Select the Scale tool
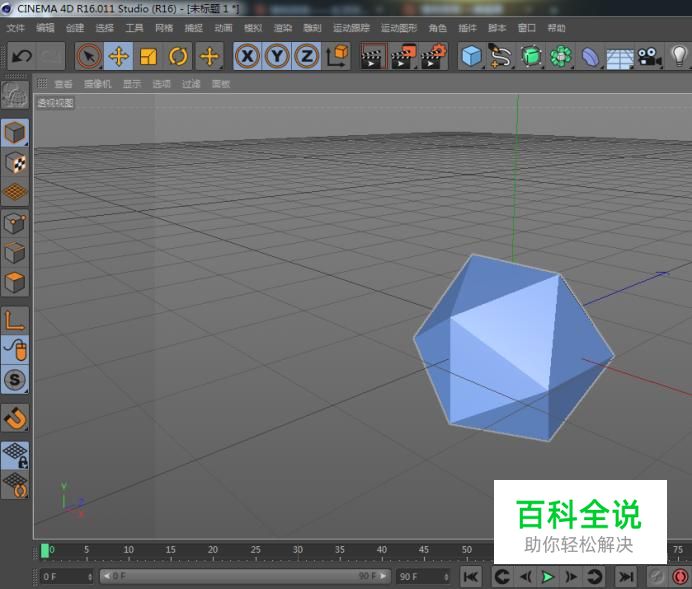This screenshot has width=692, height=589. (x=149, y=56)
